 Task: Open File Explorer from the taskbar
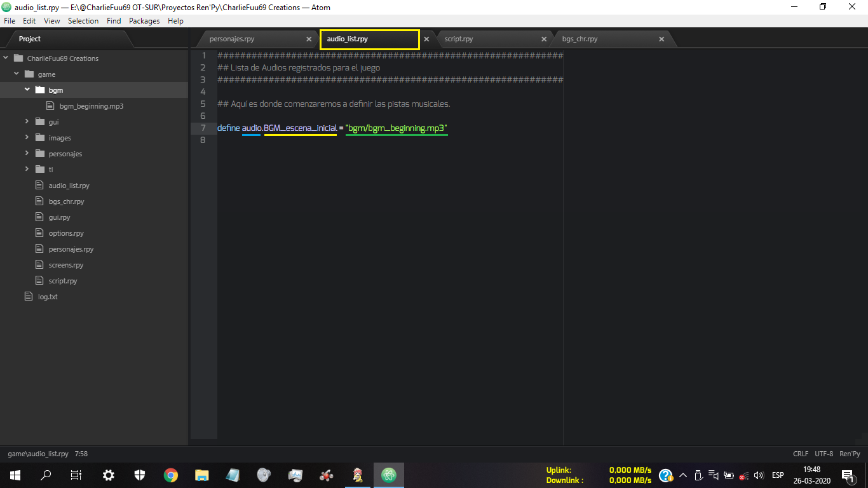pos(201,475)
